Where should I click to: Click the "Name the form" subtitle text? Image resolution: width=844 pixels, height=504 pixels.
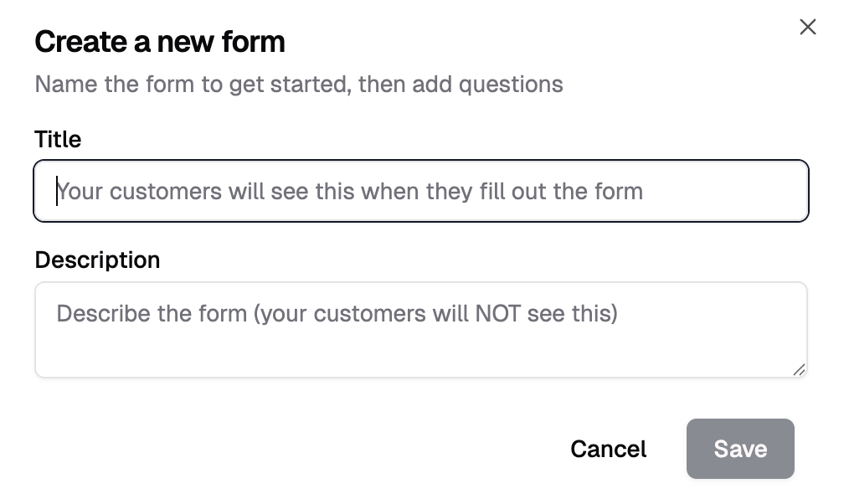pos(298,84)
